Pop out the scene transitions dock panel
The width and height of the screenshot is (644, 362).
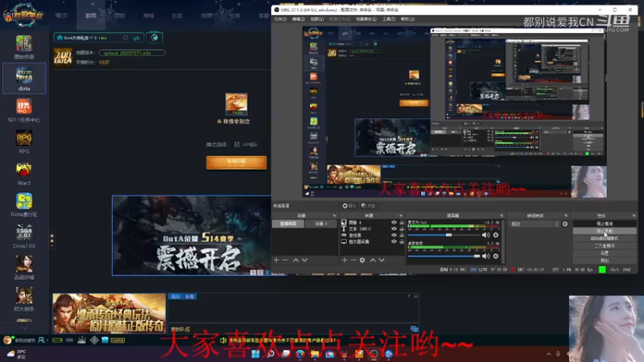click(566, 216)
